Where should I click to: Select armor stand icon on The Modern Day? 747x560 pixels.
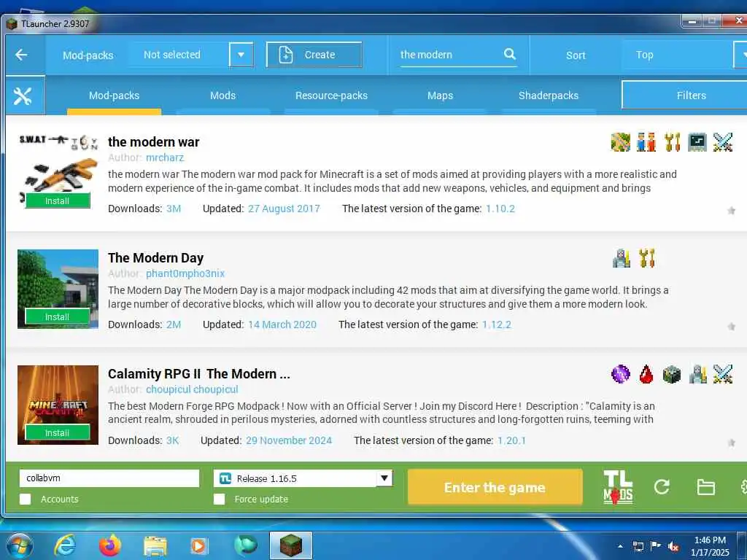(622, 258)
